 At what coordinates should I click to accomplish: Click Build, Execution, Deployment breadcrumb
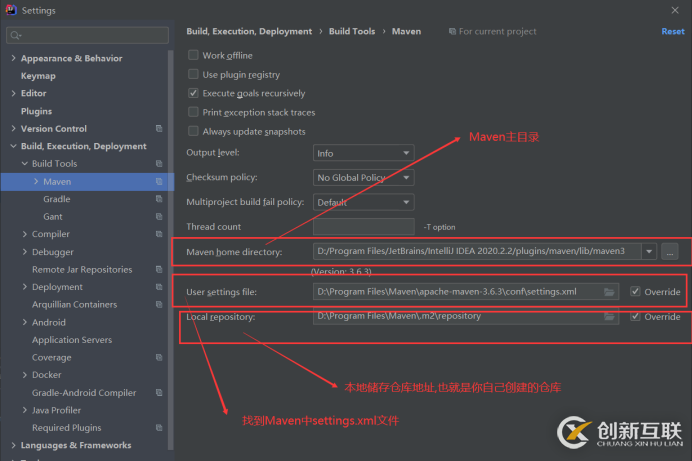pyautogui.click(x=249, y=31)
